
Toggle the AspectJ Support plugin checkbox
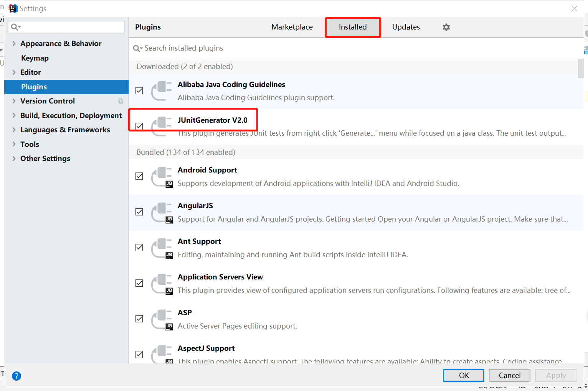tap(139, 355)
